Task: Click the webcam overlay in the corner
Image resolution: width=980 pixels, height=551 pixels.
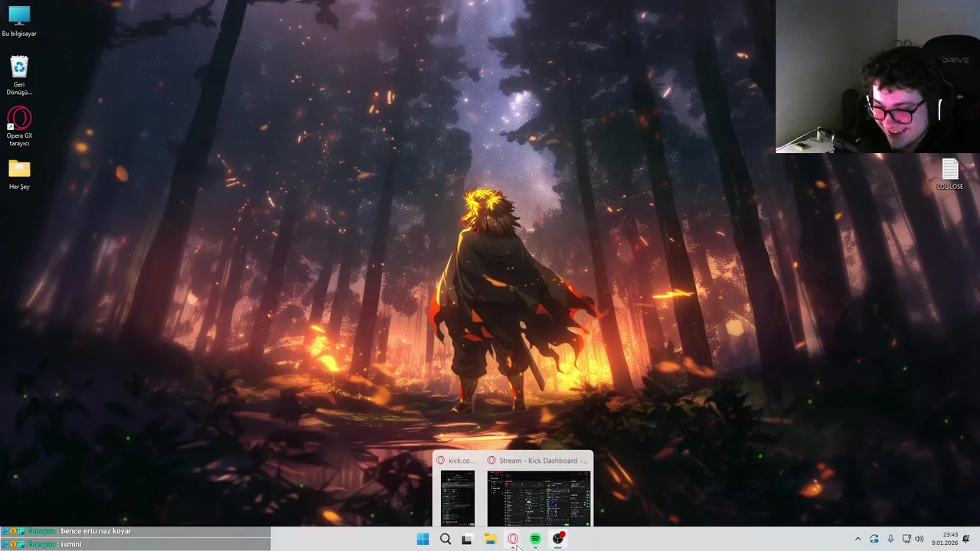Action: pyautogui.click(x=877, y=77)
